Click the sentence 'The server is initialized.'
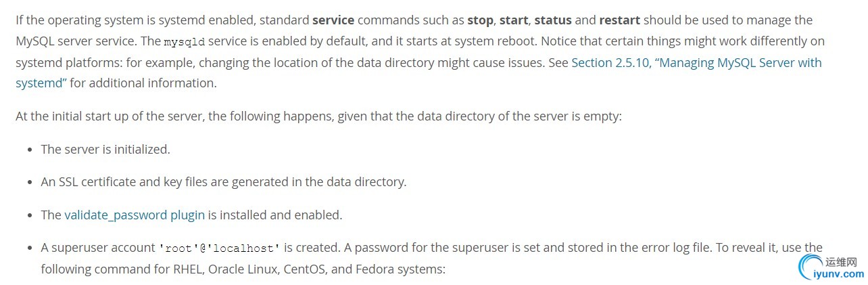The height and width of the screenshot is (285, 868). (x=105, y=149)
